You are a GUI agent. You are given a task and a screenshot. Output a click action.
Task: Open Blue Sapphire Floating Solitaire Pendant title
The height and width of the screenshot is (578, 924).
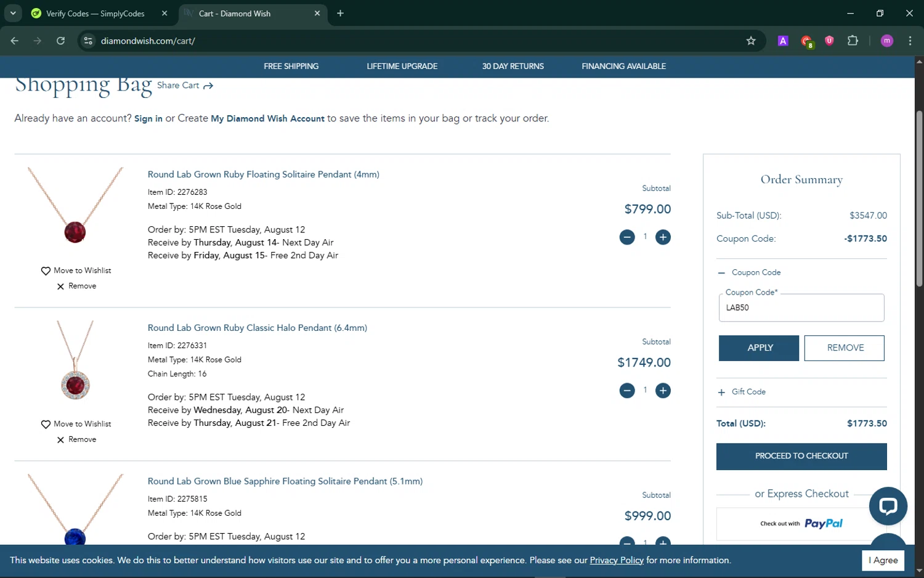pyautogui.click(x=285, y=481)
